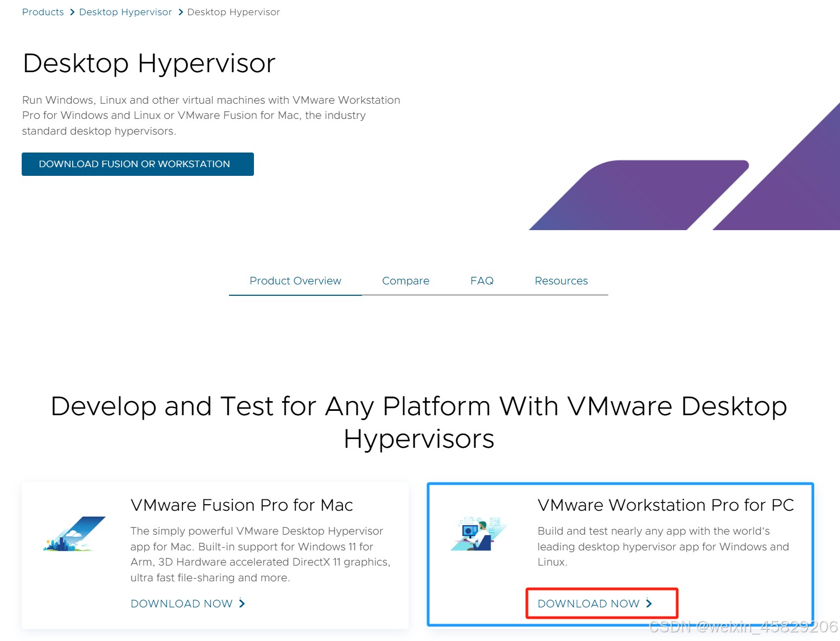View the Resources tab

561,281
